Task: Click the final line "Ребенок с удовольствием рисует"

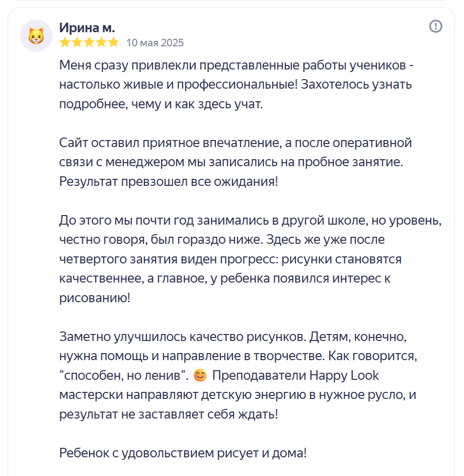Action: point(183,453)
